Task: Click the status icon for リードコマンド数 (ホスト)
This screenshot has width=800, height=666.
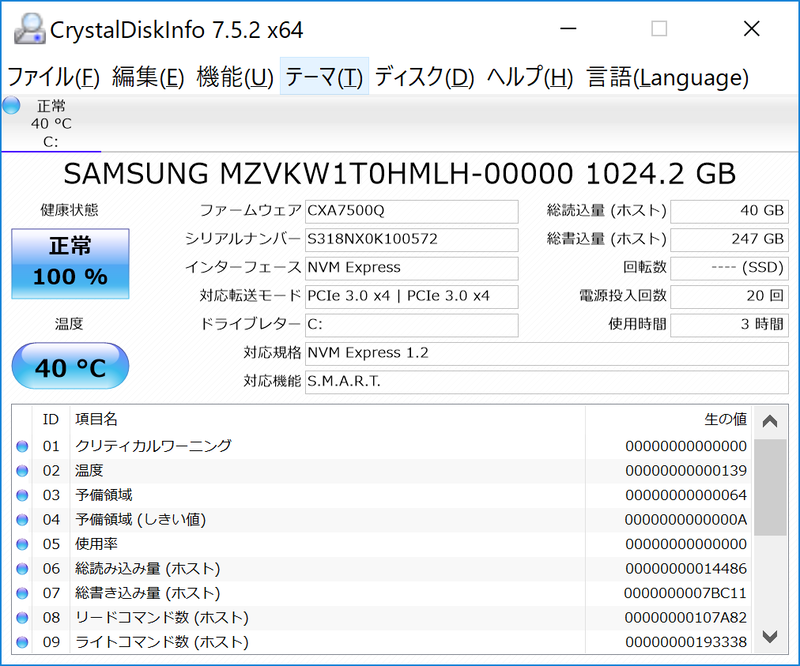Action: (22, 618)
